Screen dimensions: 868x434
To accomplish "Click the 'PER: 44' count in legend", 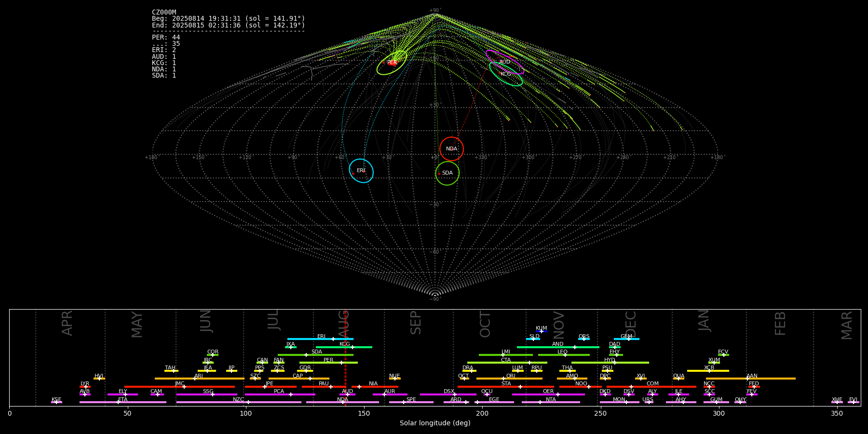I will click(x=166, y=38).
